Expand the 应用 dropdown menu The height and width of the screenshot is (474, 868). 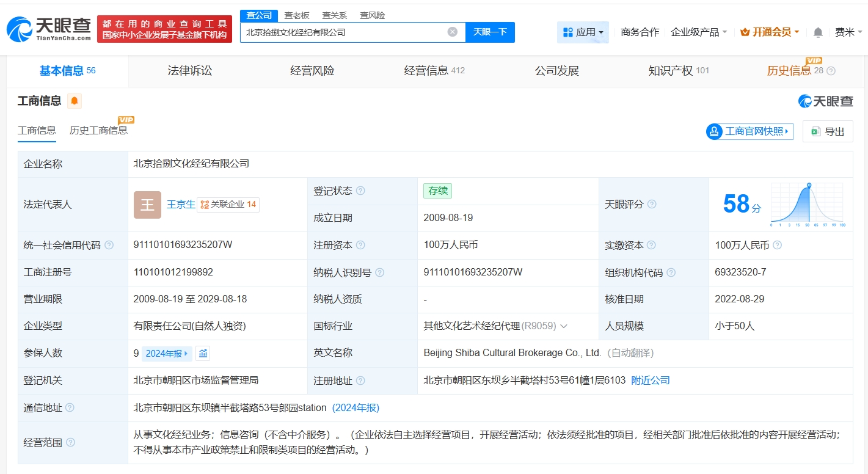(x=583, y=32)
